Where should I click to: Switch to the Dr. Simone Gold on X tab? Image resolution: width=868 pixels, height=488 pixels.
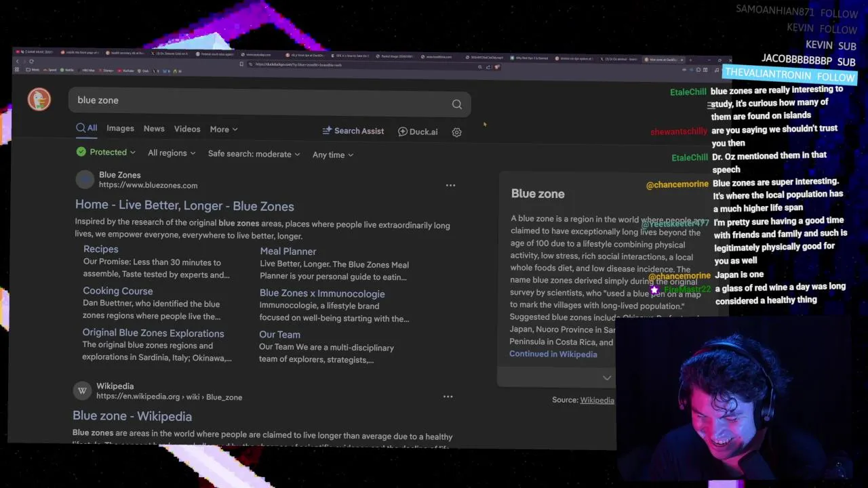170,54
